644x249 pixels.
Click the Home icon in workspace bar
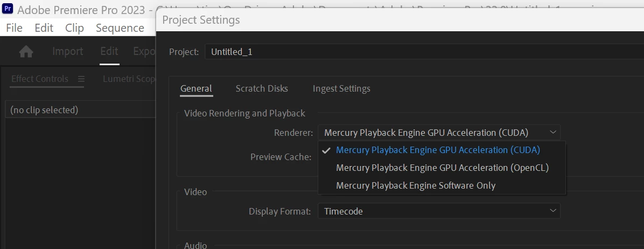point(26,52)
